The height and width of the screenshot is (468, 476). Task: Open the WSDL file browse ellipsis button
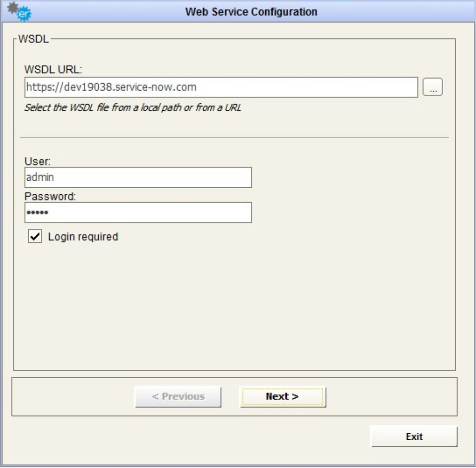432,88
